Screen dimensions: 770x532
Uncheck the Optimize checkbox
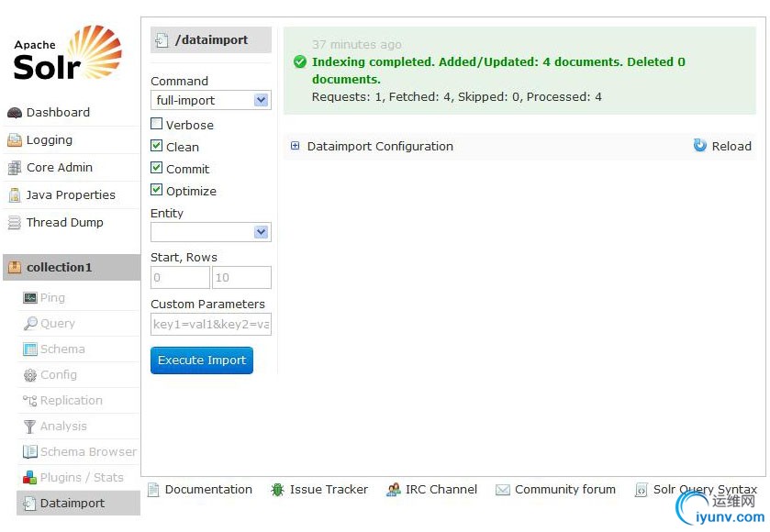tap(156, 190)
